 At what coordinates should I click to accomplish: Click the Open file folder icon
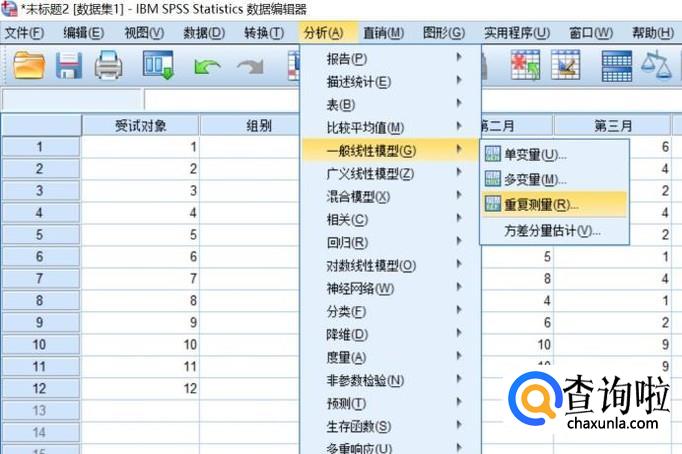pyautogui.click(x=30, y=66)
